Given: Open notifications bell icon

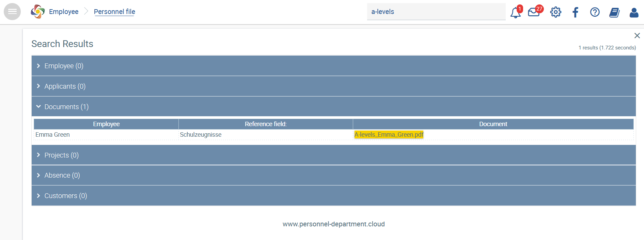Looking at the screenshot, I should 516,12.
